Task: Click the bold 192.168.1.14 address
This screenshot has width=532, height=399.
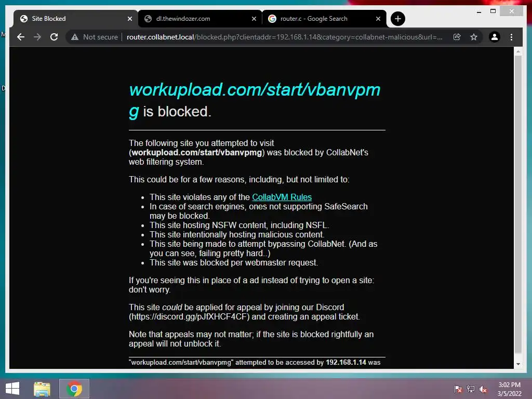Action: pyautogui.click(x=345, y=362)
